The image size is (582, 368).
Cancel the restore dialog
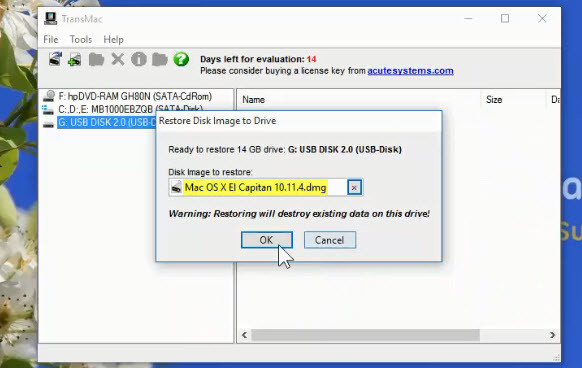click(x=330, y=240)
